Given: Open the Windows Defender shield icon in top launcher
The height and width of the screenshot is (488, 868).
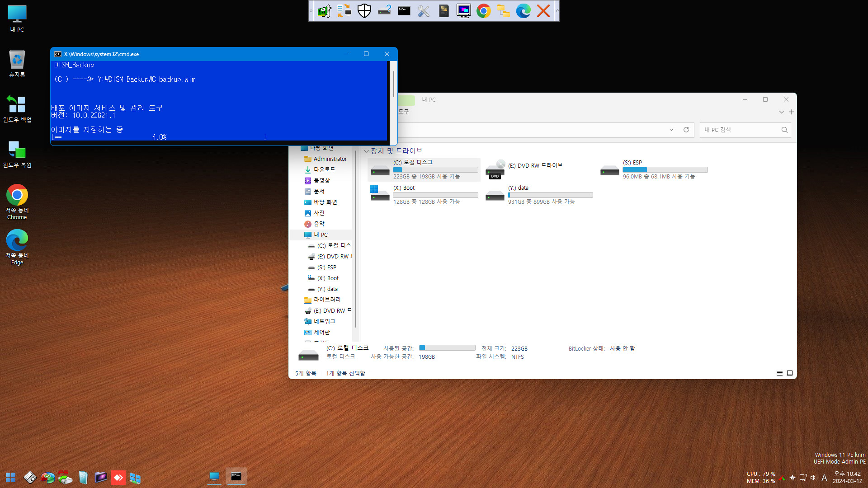Looking at the screenshot, I should 364,11.
